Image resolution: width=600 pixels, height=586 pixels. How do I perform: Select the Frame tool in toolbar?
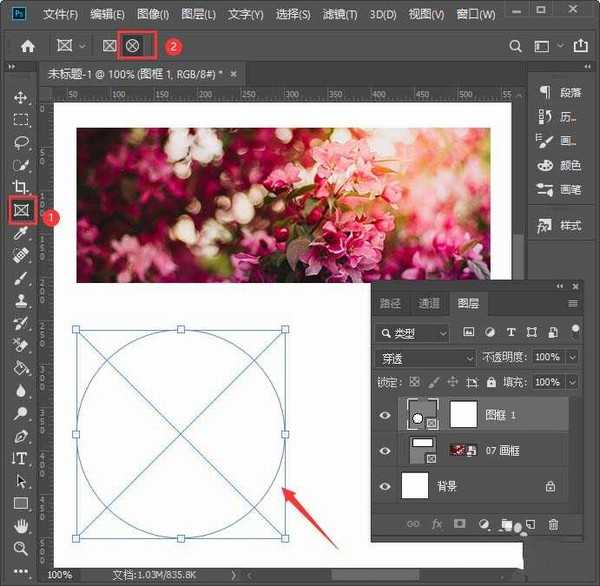(20, 211)
